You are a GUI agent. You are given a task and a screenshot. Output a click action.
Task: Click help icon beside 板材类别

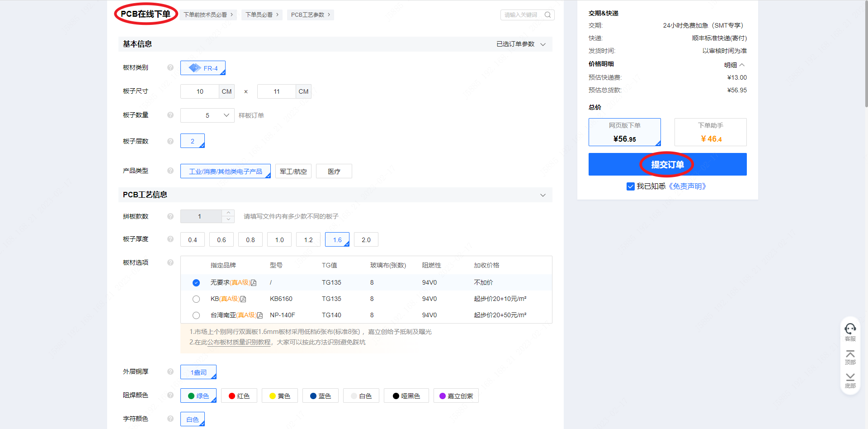[x=170, y=67]
